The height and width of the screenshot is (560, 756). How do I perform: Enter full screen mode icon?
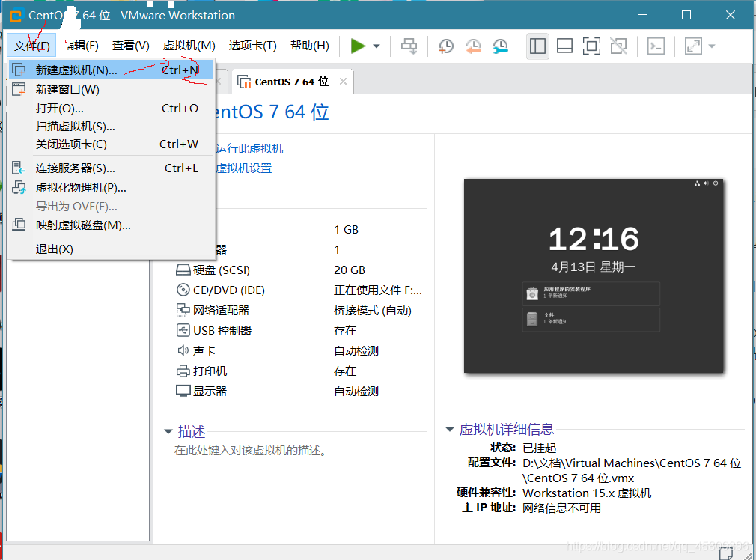591,46
